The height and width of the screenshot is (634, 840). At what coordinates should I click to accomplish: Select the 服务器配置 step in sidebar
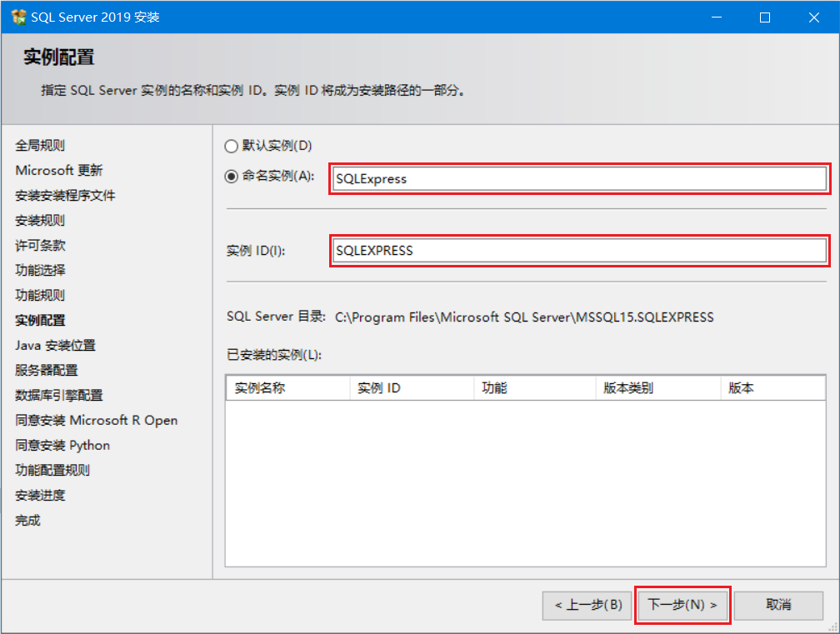[x=47, y=371]
